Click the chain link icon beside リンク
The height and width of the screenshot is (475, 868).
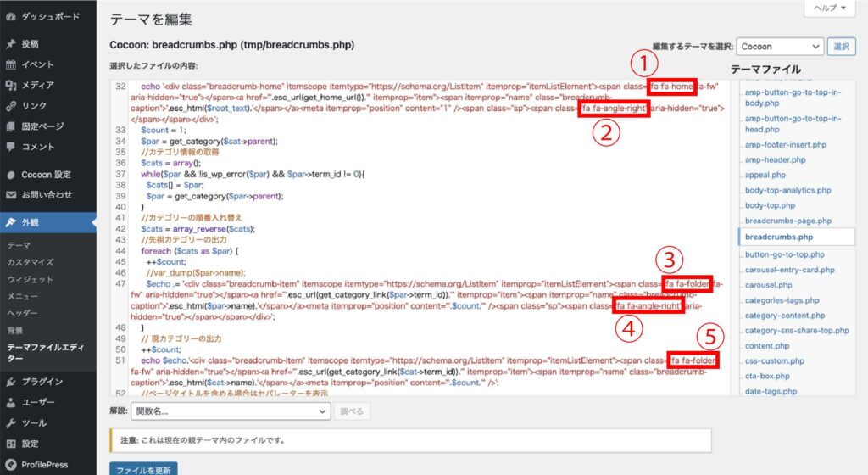[10, 106]
